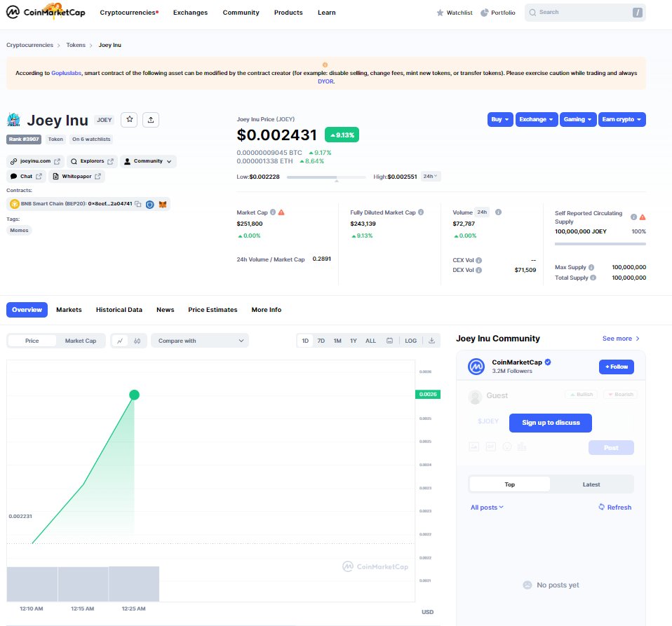The height and width of the screenshot is (626, 672).
Task: Open the More Info tab
Action: tap(267, 310)
